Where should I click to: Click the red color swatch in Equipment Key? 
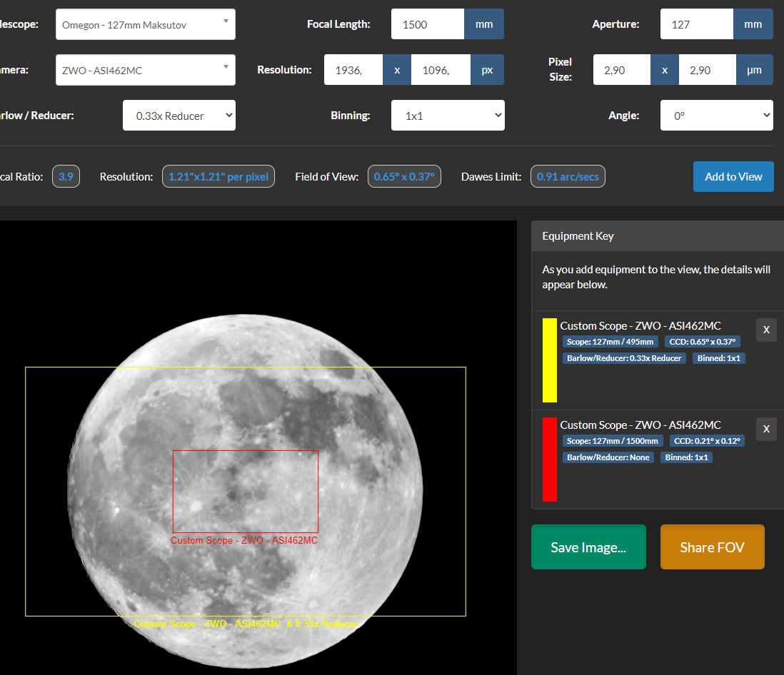tap(550, 460)
